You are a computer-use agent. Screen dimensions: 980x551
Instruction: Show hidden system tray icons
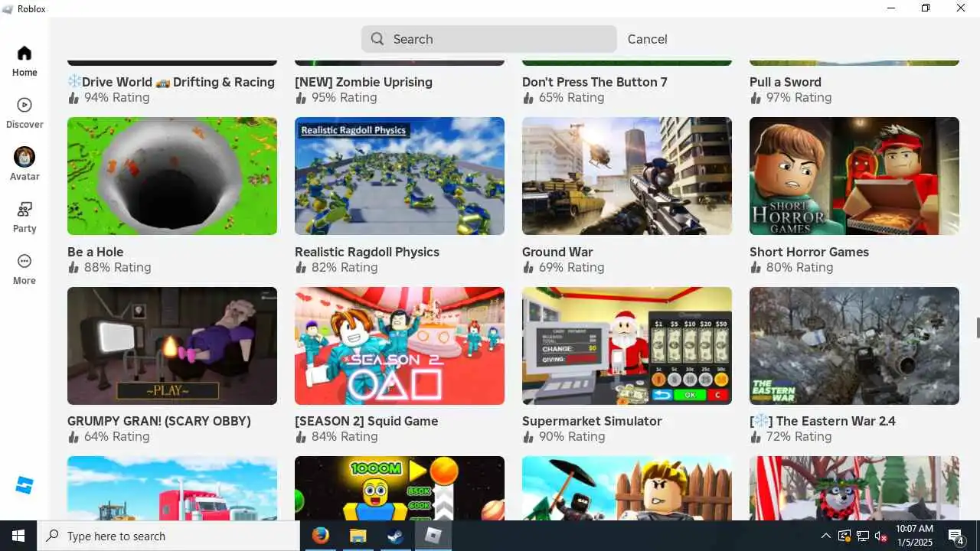825,536
